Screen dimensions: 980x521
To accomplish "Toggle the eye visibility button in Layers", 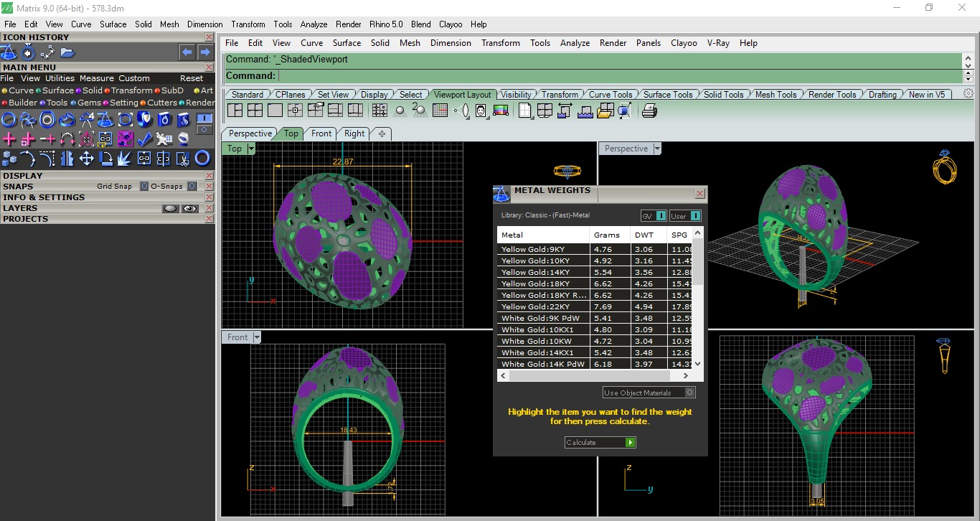I will tap(189, 208).
